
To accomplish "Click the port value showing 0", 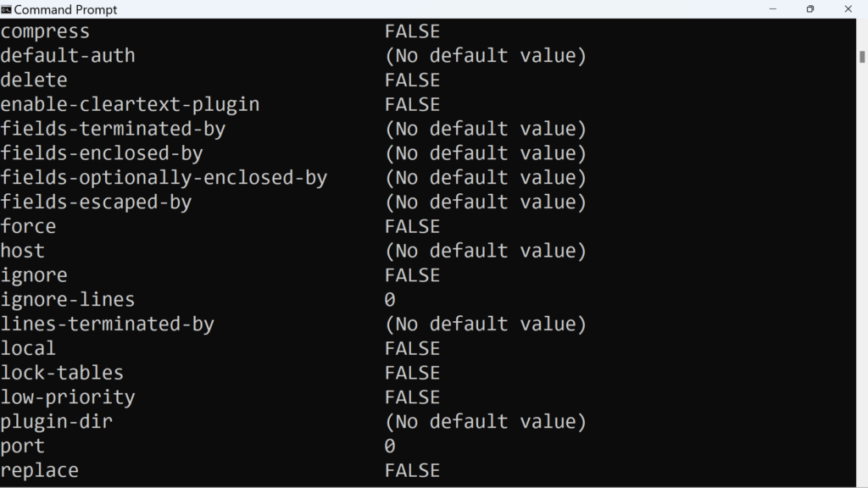I will tap(388, 446).
